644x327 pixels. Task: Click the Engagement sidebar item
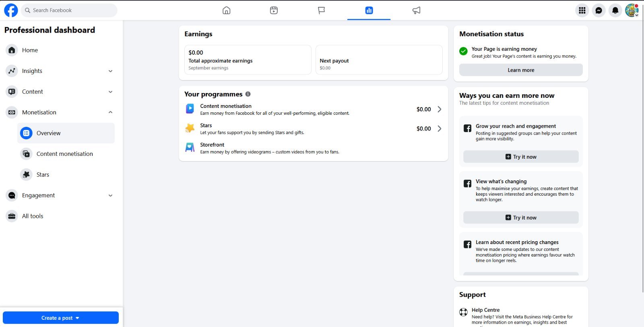tap(60, 195)
